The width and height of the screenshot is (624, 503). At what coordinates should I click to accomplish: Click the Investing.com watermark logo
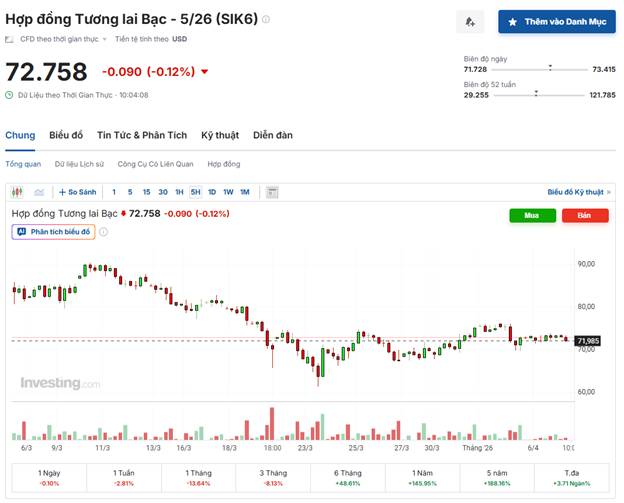tap(60, 383)
